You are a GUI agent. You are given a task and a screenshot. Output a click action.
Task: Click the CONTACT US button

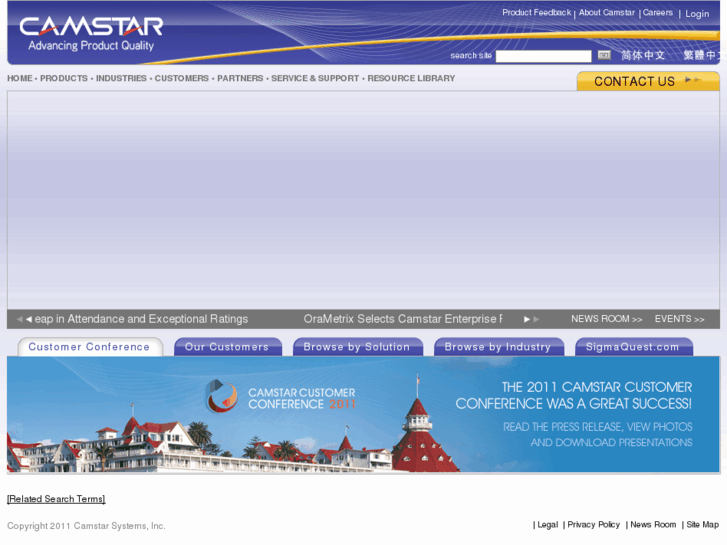pos(648,81)
